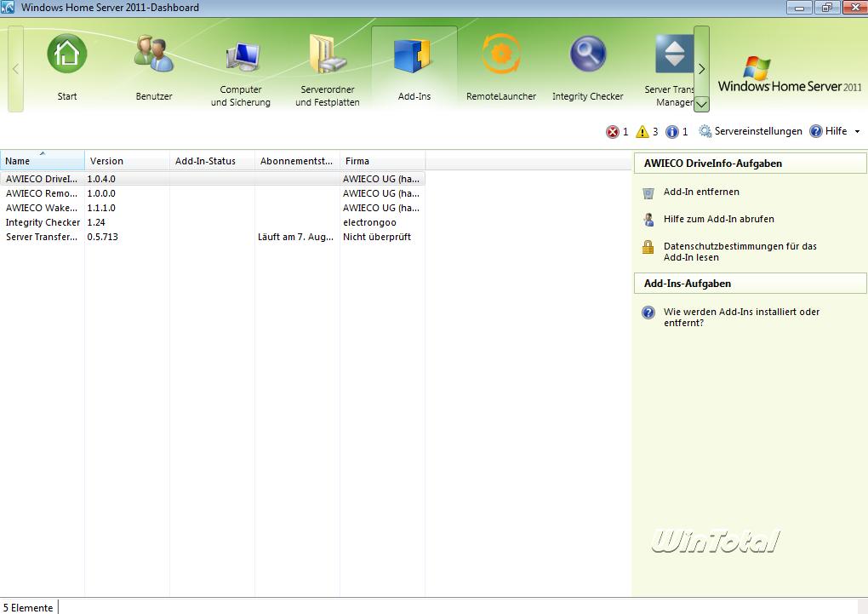Sort by Add-In-Status column header

[212, 161]
